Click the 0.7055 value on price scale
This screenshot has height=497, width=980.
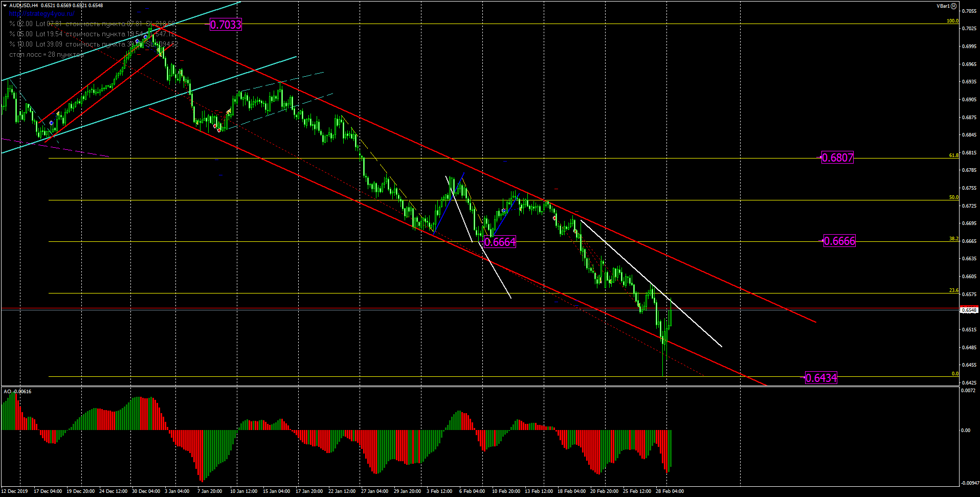coord(969,11)
